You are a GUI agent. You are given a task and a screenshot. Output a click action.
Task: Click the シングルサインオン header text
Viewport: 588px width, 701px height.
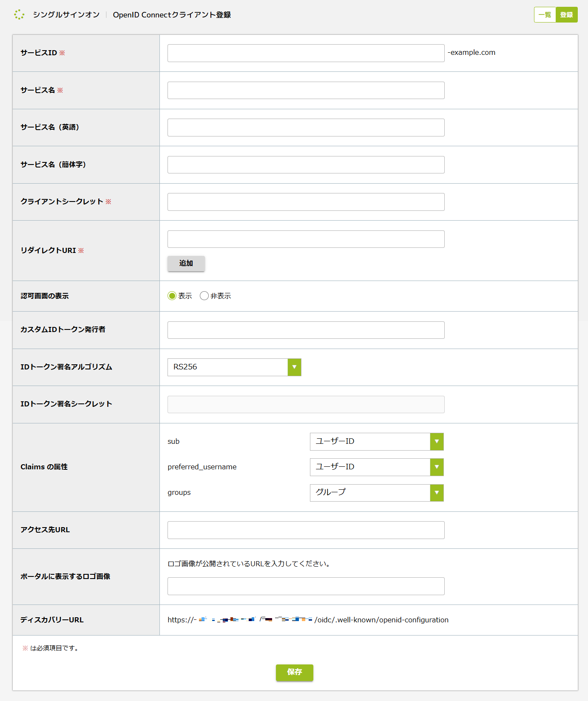coord(66,15)
